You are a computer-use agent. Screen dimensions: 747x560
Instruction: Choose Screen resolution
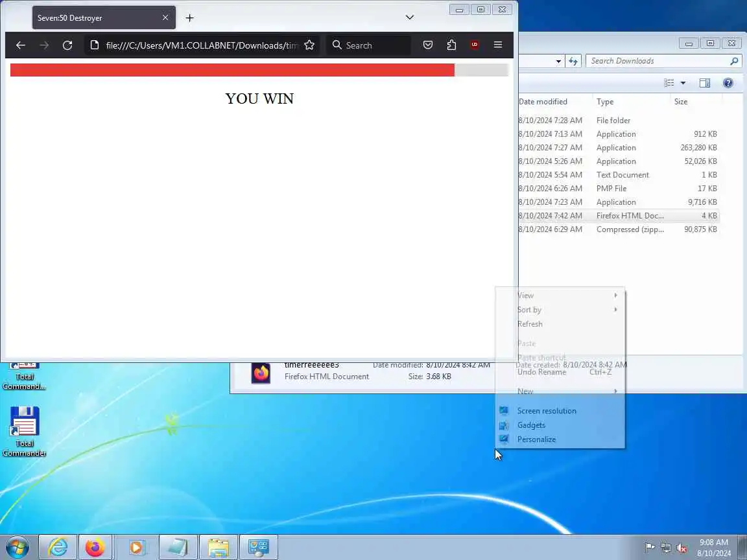click(x=560, y=410)
